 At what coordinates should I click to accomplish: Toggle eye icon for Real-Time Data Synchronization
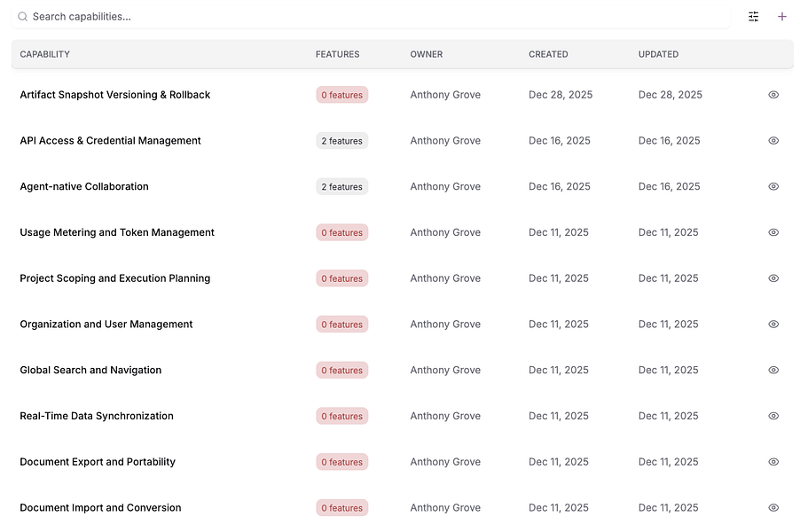pyautogui.click(x=773, y=416)
